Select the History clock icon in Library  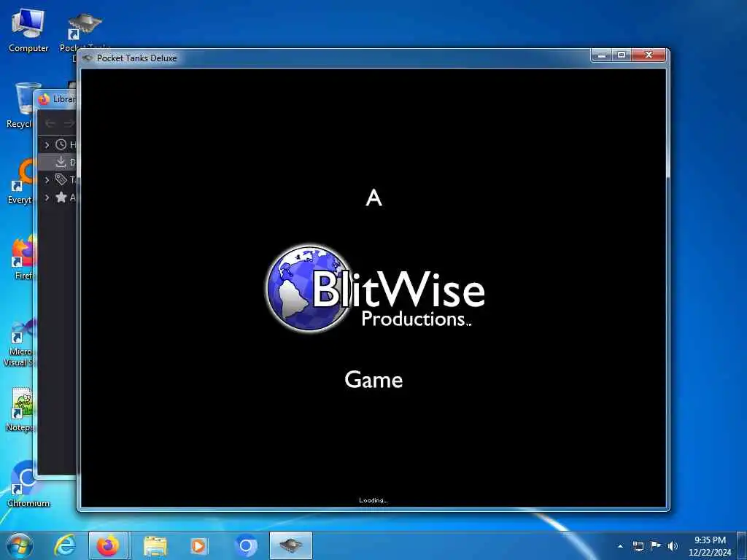point(61,144)
